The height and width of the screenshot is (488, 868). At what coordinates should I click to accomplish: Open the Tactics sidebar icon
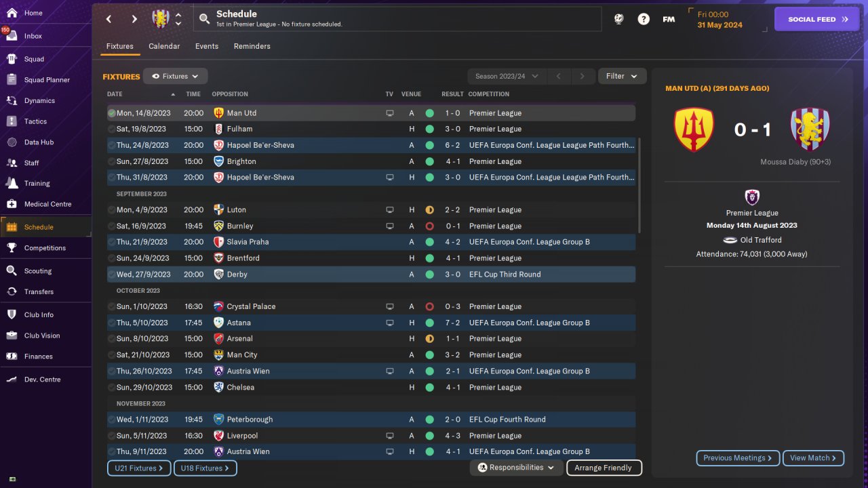[12, 121]
